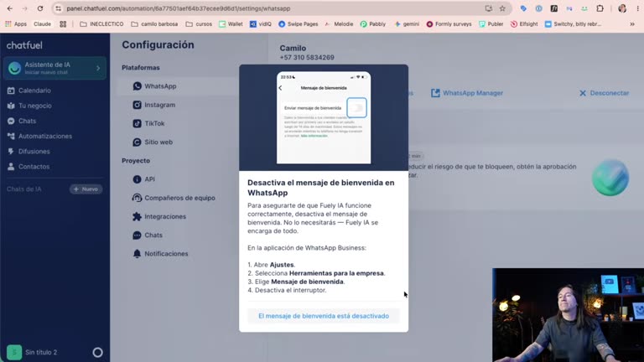Viewport: 644px width, 362px height.
Task: Open Integraciones puzzle icon
Action: click(138, 216)
